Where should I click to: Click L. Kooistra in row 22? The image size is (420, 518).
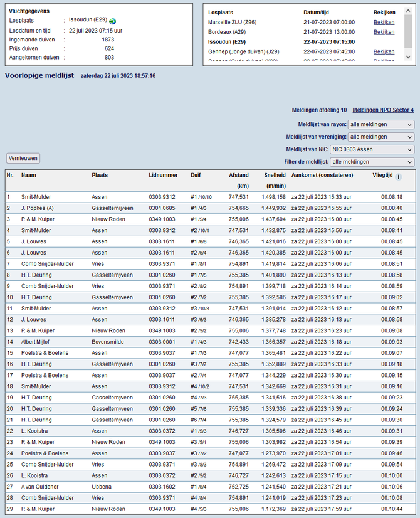coord(34,431)
